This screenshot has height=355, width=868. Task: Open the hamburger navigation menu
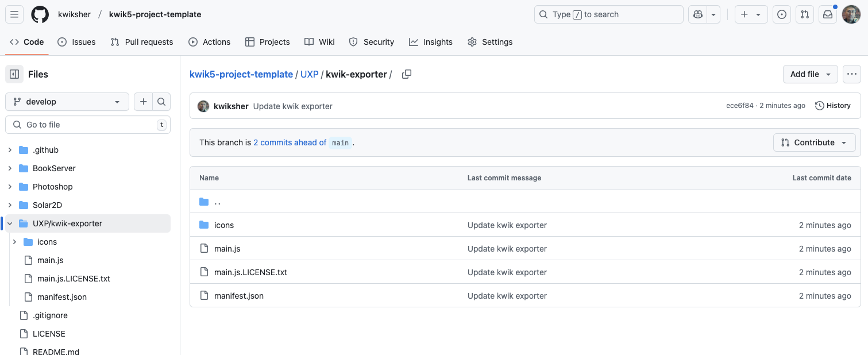[x=14, y=14]
